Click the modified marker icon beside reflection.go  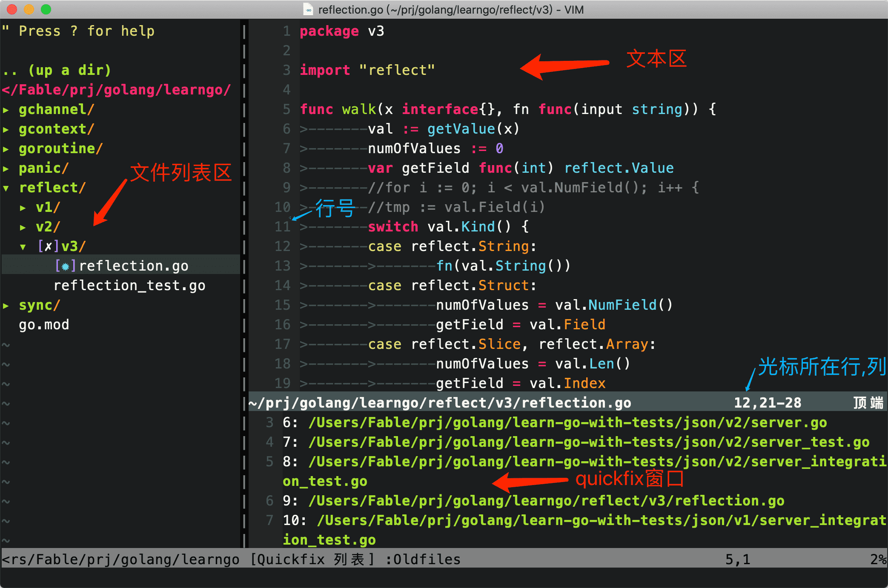coord(66,266)
